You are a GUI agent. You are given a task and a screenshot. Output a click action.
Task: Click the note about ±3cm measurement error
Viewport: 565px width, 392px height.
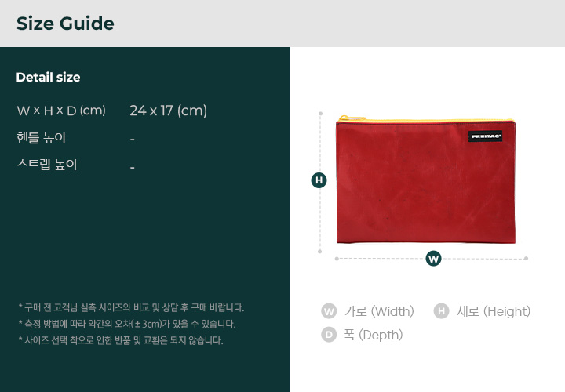pos(127,324)
